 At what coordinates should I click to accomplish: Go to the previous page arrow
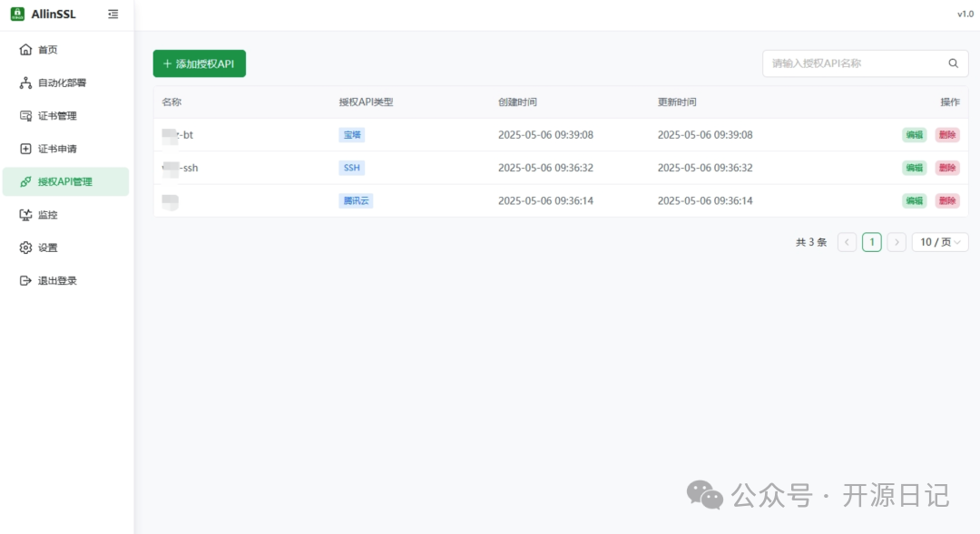pos(847,242)
